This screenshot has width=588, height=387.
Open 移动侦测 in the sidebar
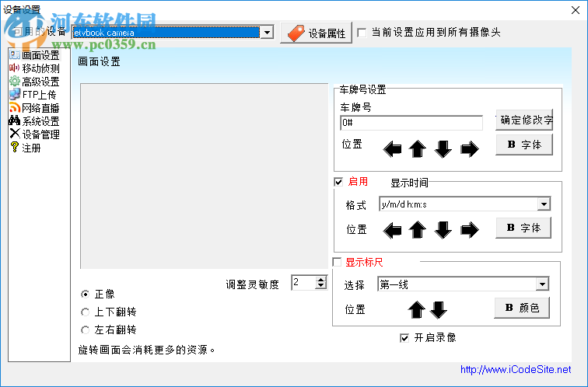[x=40, y=68]
